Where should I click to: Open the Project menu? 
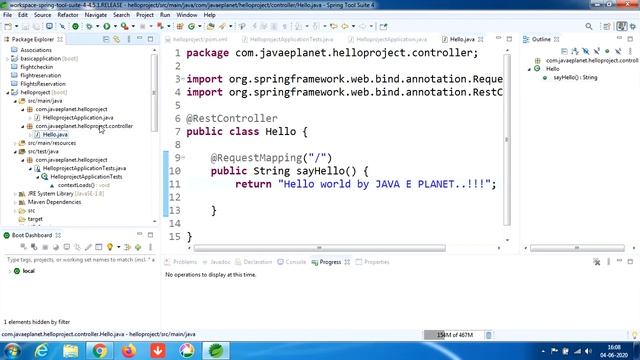click(144, 15)
